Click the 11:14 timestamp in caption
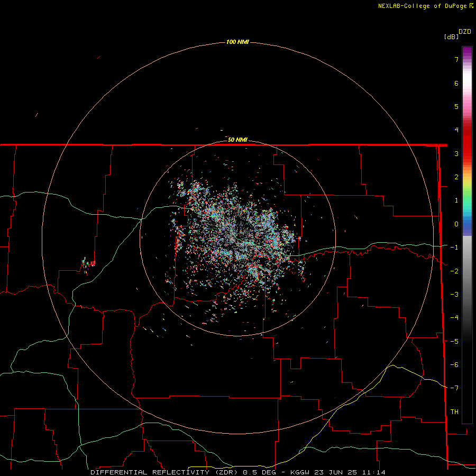The height and width of the screenshot is (476, 476). coord(374,472)
